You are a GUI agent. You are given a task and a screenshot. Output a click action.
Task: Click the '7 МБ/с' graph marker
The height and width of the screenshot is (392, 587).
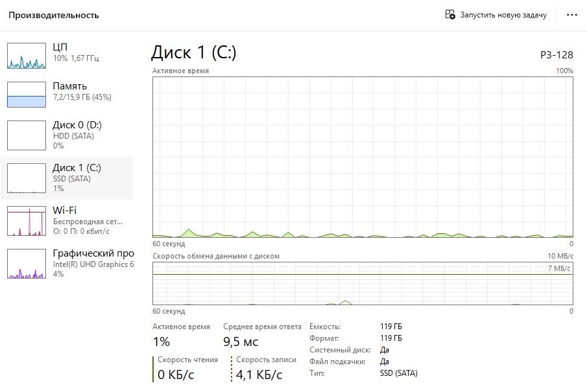(559, 268)
